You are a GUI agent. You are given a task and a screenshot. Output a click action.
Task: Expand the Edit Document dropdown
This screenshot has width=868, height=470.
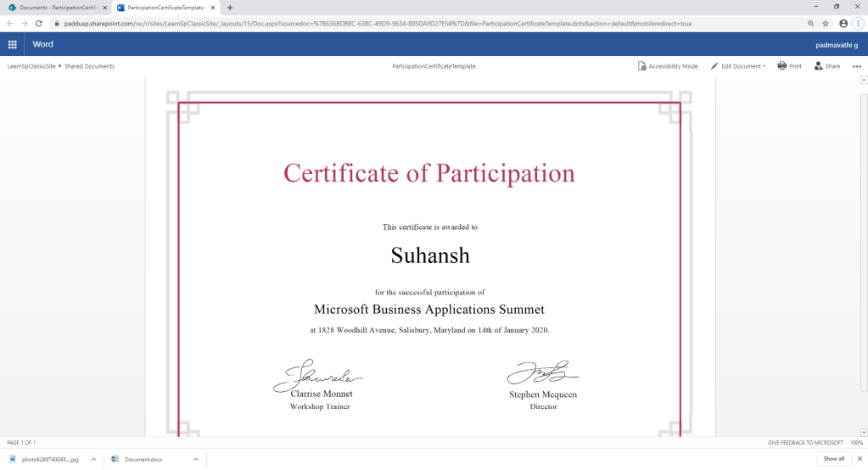738,66
